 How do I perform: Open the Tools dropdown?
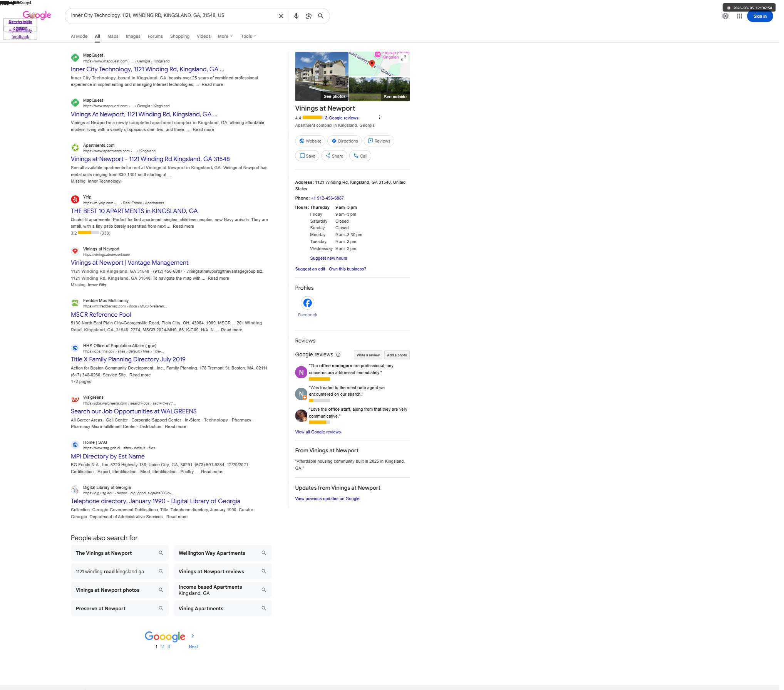(250, 37)
